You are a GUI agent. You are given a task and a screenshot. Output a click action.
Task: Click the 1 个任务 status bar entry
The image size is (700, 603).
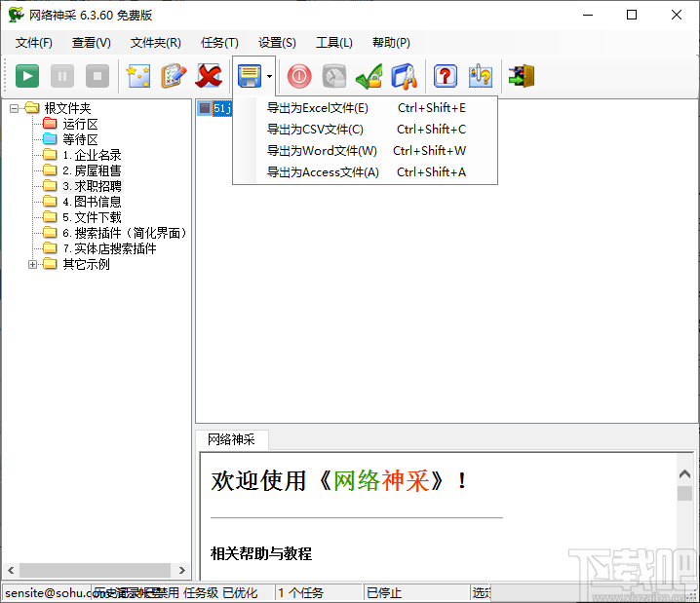click(x=301, y=593)
